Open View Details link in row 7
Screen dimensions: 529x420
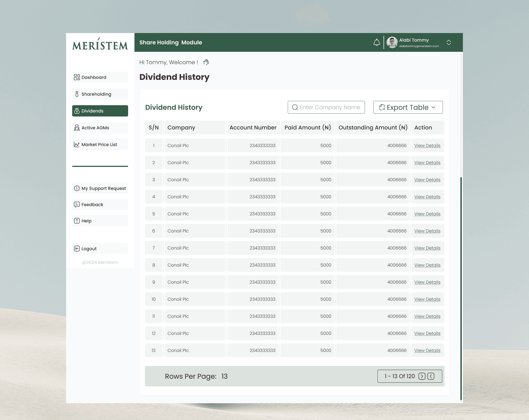pyautogui.click(x=427, y=248)
